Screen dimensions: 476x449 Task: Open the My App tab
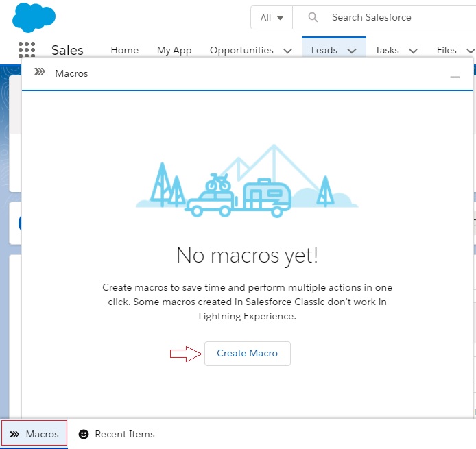pyautogui.click(x=174, y=50)
